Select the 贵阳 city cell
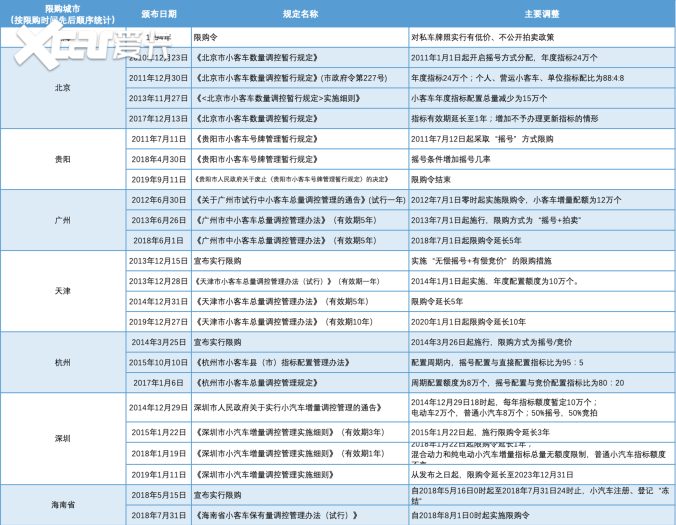This screenshot has width=676, height=525. pyautogui.click(x=62, y=159)
